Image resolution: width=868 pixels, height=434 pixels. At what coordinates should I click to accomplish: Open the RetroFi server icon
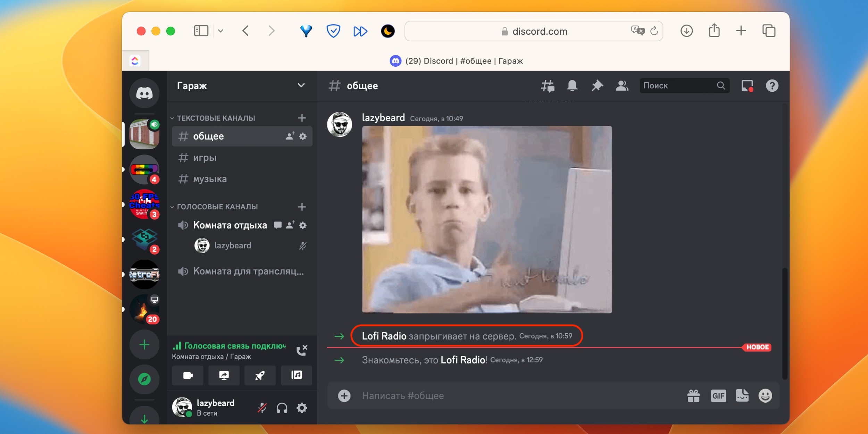(144, 274)
